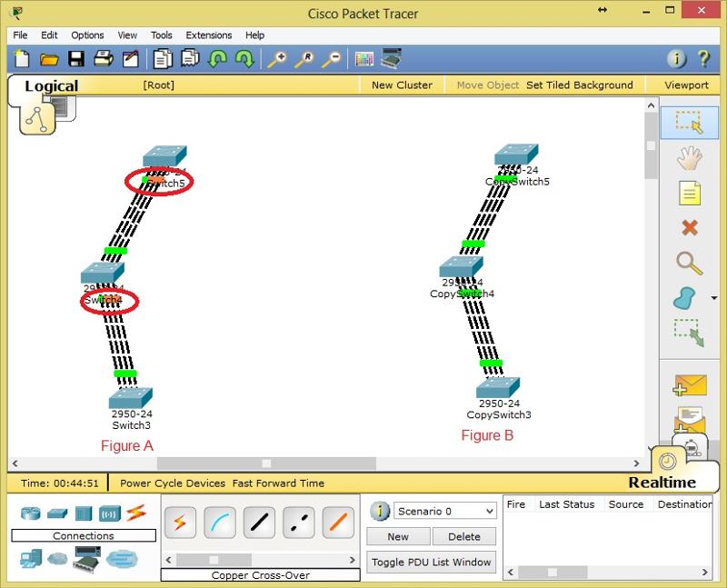Open the Custom Devices Dialog icon
Image resolution: width=727 pixels, height=588 pixels.
(x=391, y=58)
